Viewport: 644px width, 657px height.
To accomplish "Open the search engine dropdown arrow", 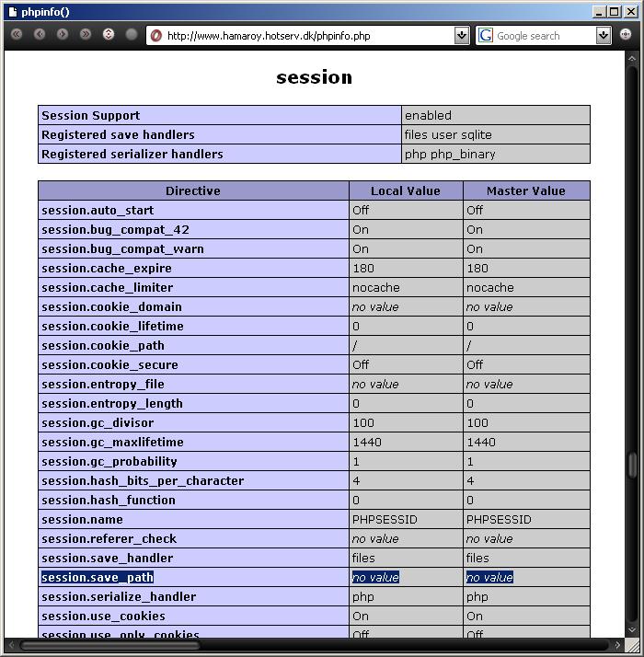I will (x=604, y=36).
